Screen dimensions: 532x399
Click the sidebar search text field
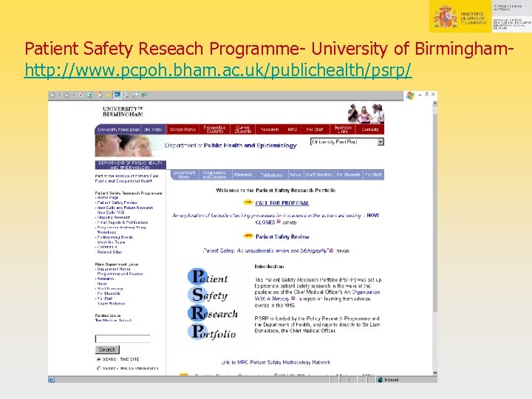click(x=123, y=338)
